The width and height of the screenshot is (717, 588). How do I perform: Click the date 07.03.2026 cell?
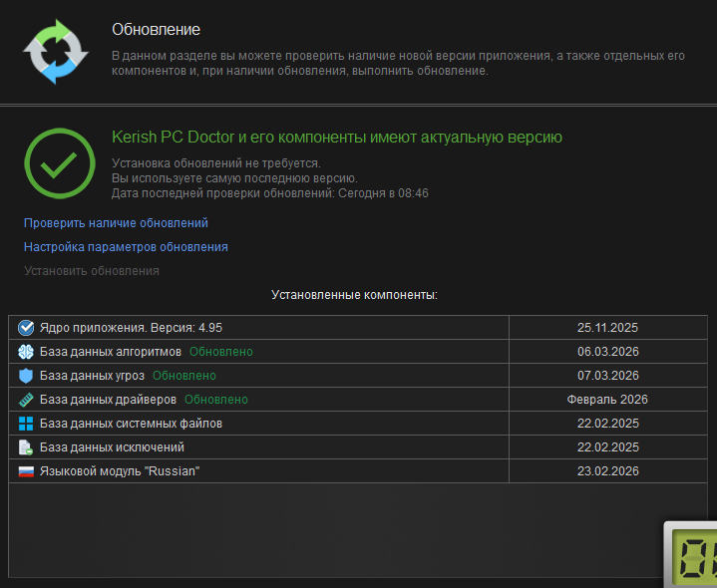(607, 376)
